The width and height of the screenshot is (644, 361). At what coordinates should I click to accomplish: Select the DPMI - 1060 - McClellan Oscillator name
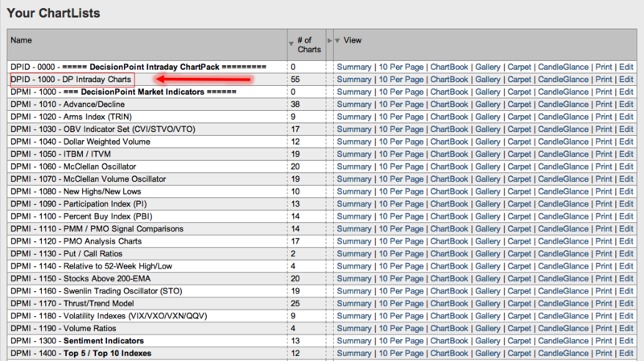pos(73,166)
